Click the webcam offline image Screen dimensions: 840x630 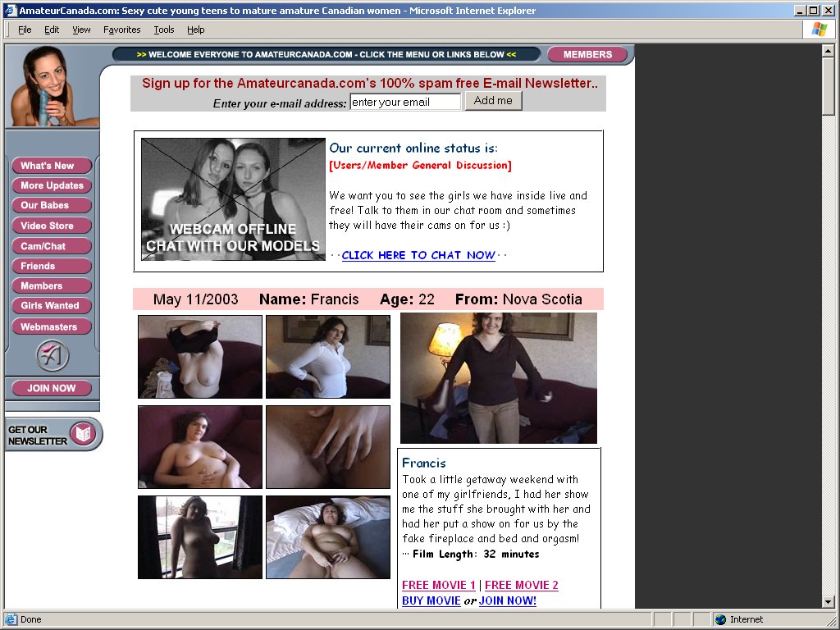coord(233,199)
